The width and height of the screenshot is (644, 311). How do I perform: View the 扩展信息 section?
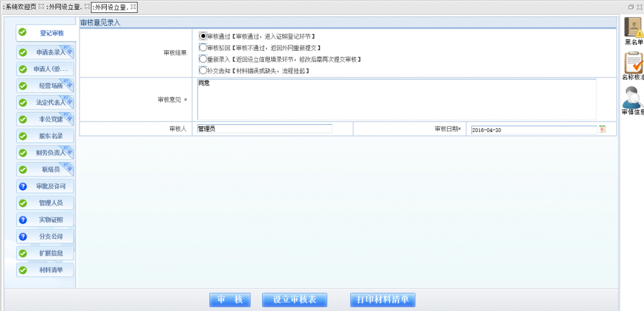coord(45,253)
